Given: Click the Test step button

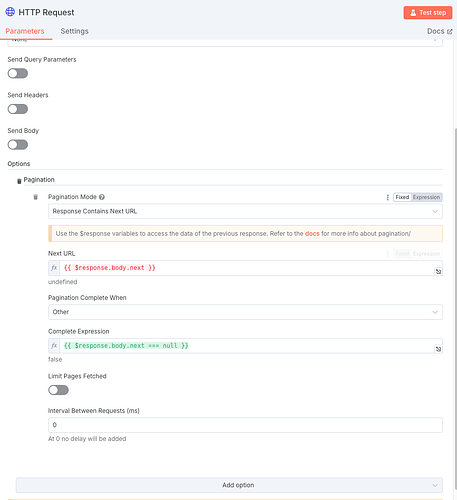Looking at the screenshot, I should pos(428,13).
